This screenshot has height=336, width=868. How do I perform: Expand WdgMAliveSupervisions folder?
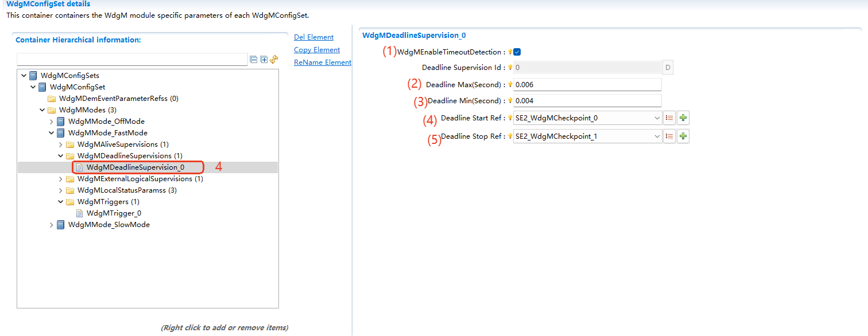click(x=61, y=144)
